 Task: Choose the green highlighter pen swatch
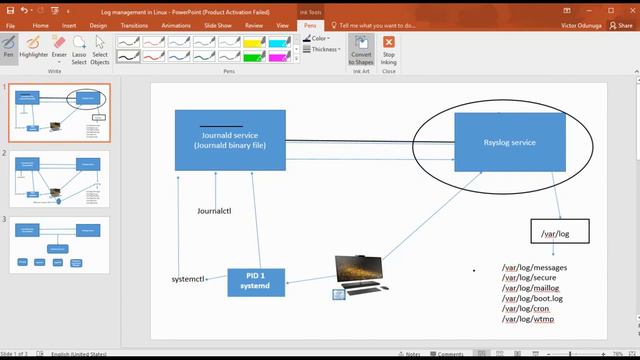(254, 56)
